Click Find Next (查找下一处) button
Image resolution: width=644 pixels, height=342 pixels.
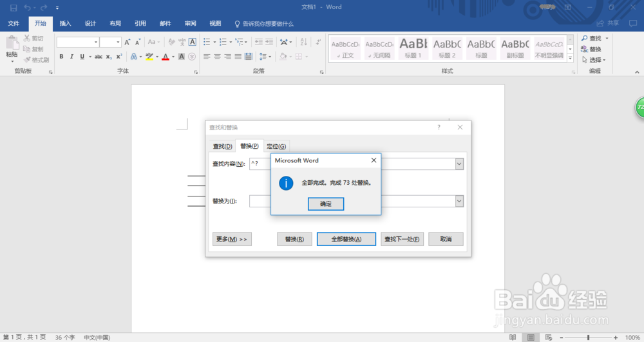tap(402, 240)
